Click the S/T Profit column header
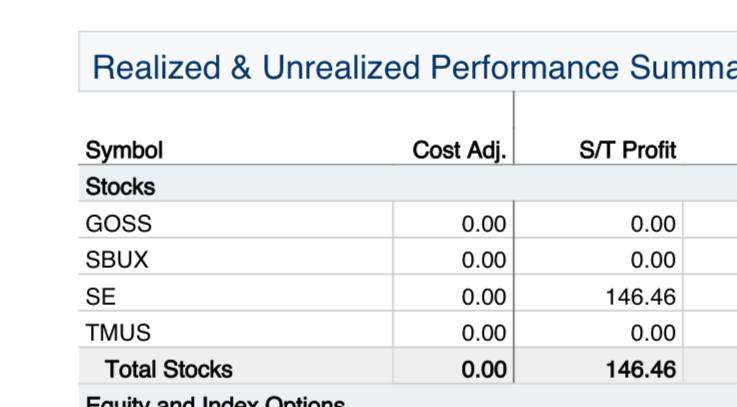Viewport: 737px width, 407px height. coord(627,151)
